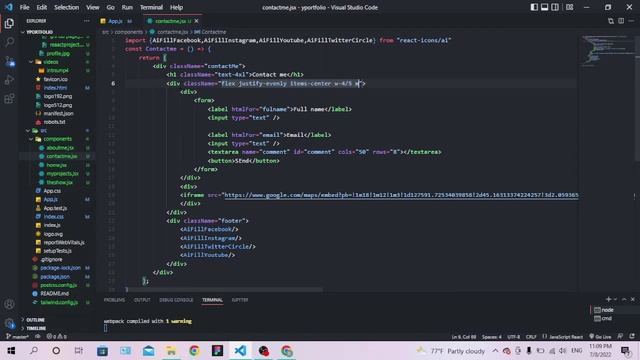This screenshot has height=360, width=640.
Task: Open the Run menu
Action: click(127, 7)
